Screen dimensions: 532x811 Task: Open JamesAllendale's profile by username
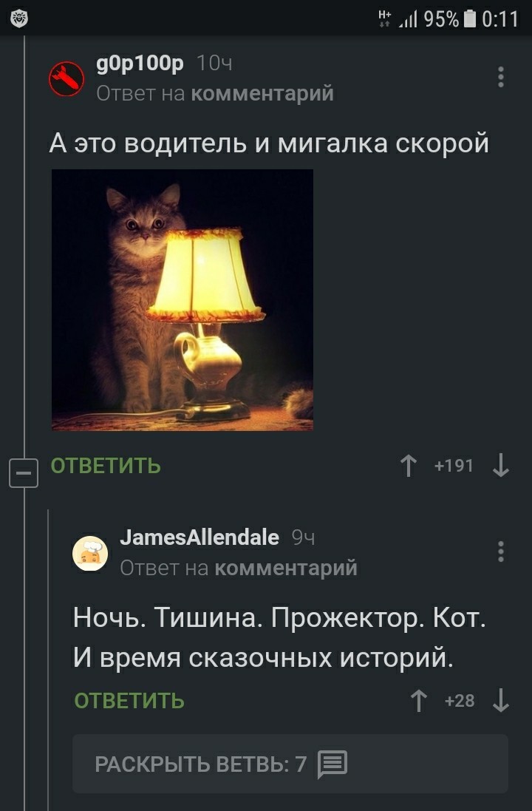(199, 537)
